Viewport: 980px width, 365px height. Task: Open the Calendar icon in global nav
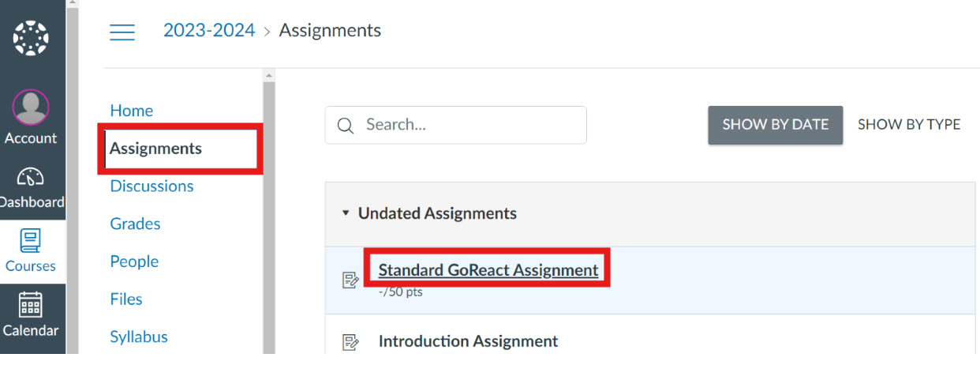point(31,304)
